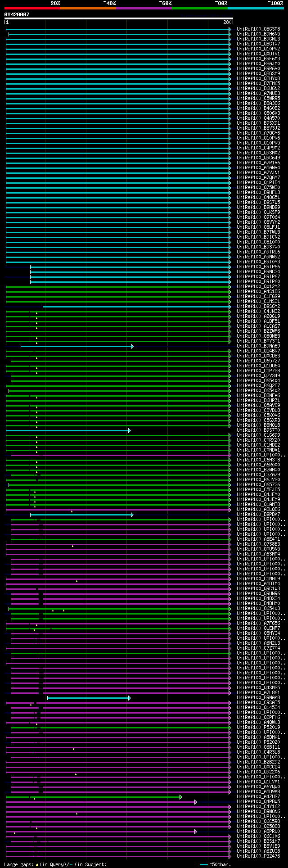288x868 pixels.
Task: Open hit UniRef100_B9GNL3
Action: click(x=258, y=39)
